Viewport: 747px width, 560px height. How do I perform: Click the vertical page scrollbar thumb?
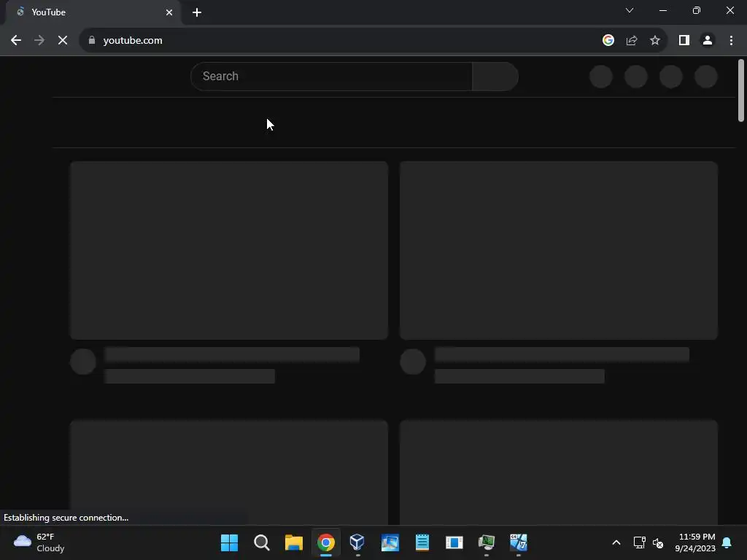(x=741, y=90)
